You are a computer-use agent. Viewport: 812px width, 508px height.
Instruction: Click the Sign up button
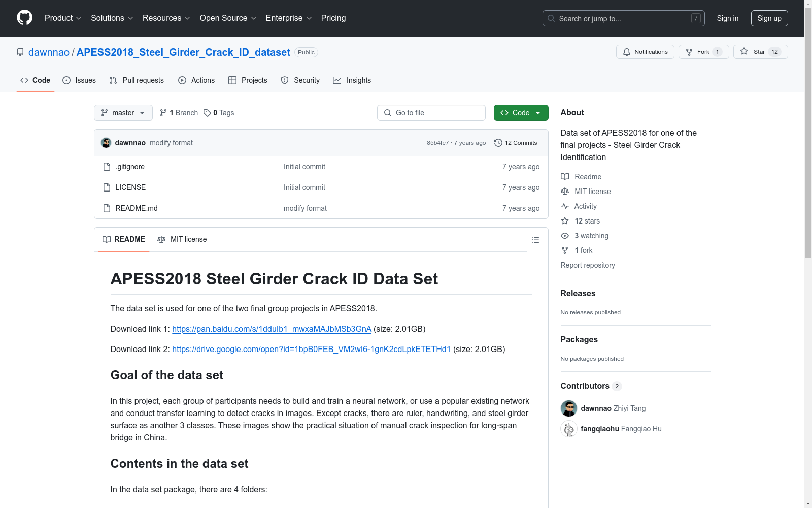(769, 18)
